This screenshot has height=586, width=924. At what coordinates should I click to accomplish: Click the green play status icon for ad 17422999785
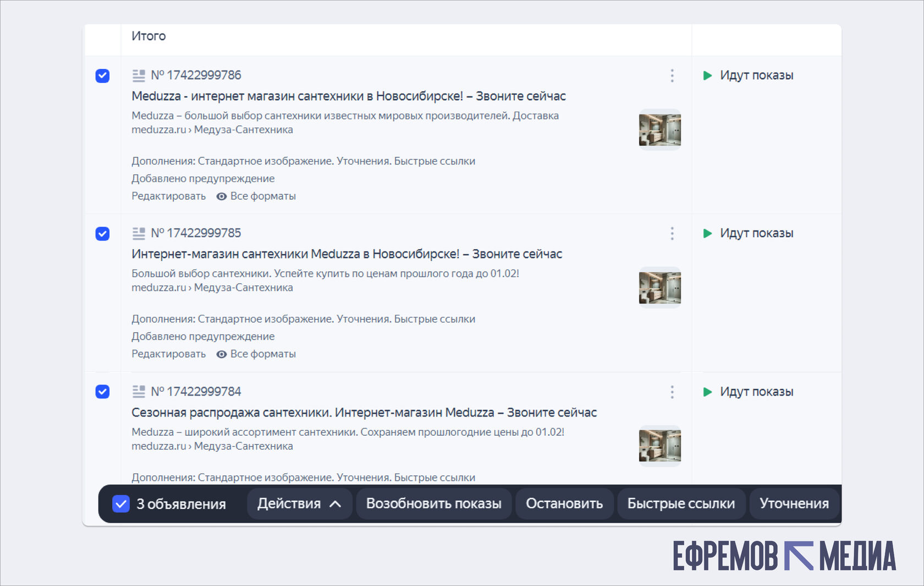[708, 233]
